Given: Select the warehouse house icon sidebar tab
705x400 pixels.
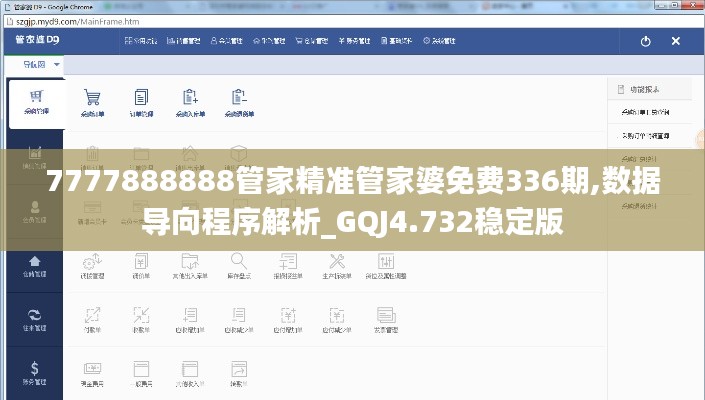Looking at the screenshot, I should (35, 267).
